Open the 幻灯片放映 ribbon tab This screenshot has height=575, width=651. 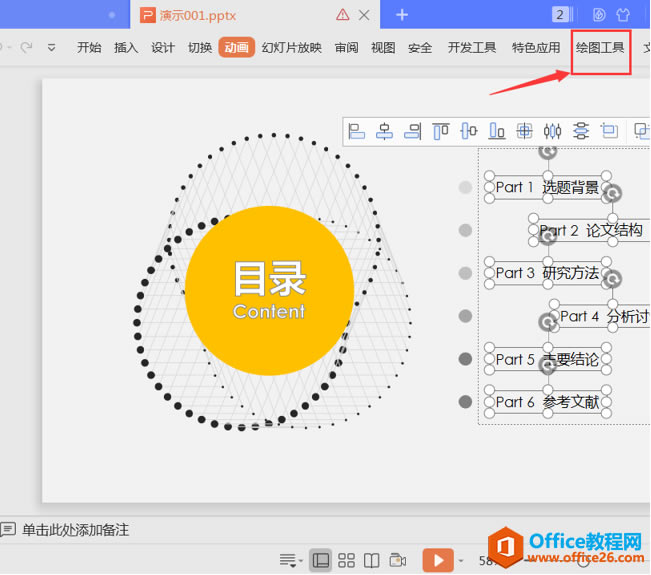point(291,48)
